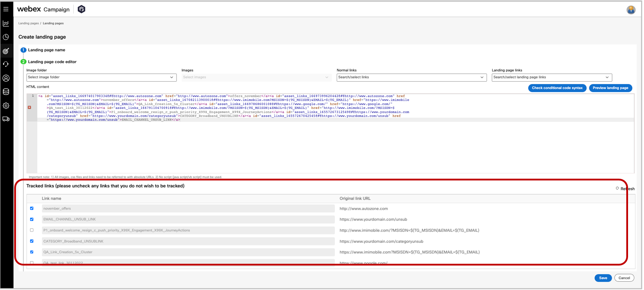
Task: Open the Search/select links dropdown
Action: [412, 77]
